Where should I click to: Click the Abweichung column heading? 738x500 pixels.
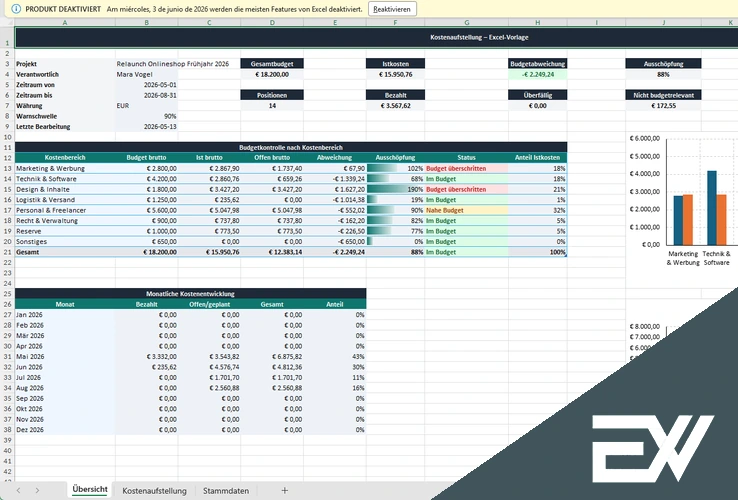[335, 158]
